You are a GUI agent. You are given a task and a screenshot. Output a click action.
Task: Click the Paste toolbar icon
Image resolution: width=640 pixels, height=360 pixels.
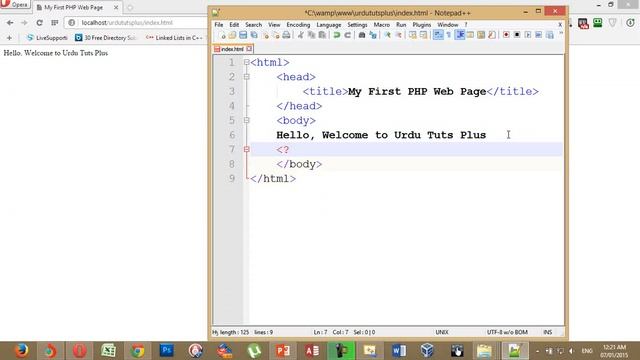point(322,35)
